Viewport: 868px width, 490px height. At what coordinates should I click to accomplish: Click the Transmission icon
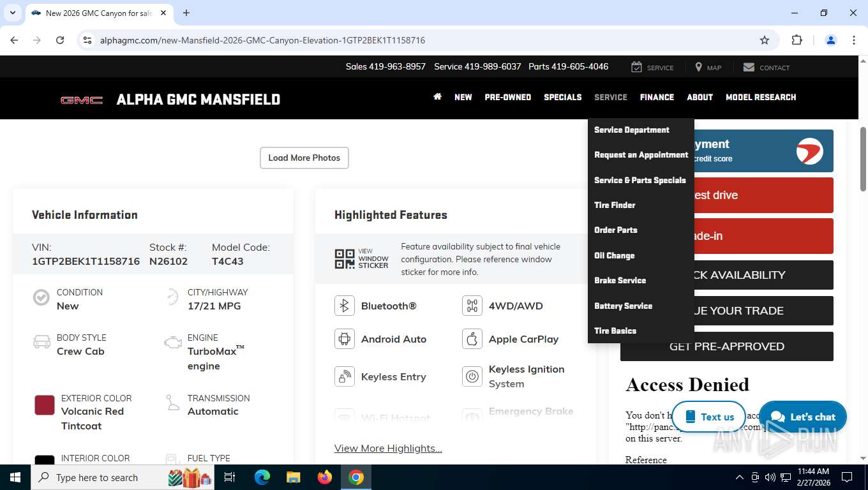tap(172, 403)
